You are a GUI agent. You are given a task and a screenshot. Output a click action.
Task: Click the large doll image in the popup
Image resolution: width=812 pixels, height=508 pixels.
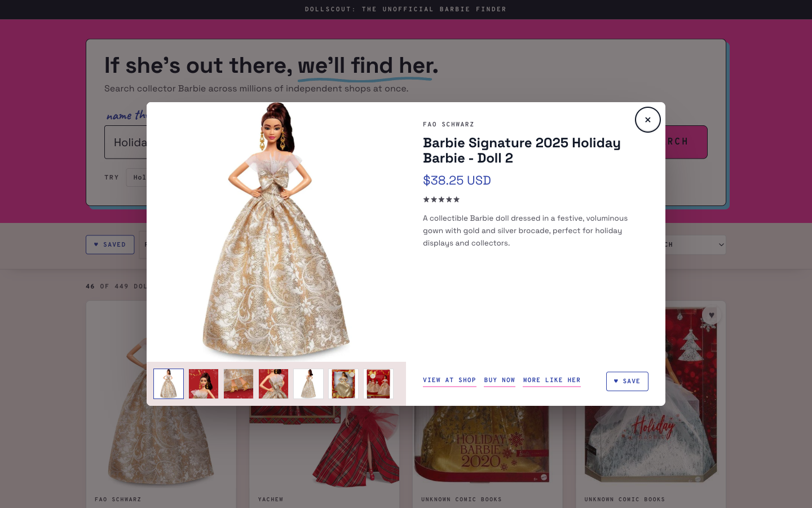[276, 232]
